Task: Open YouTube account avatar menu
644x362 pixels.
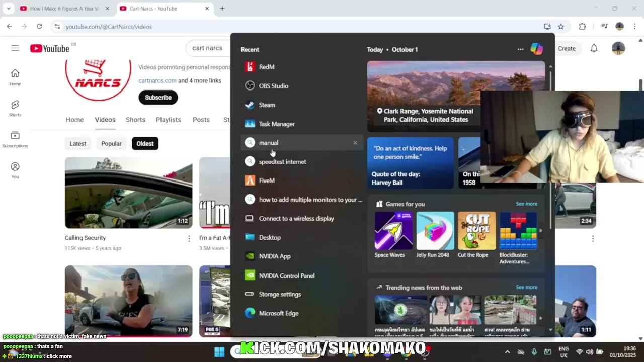Action: 618,48
